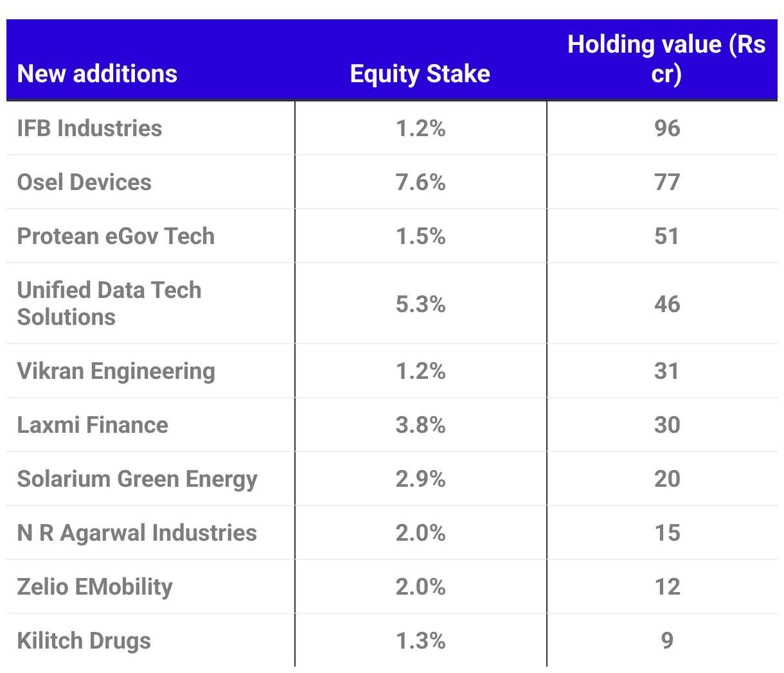Click on Solarium Green Energy
Image resolution: width=784 pixels, height=673 pixels.
click(x=137, y=479)
